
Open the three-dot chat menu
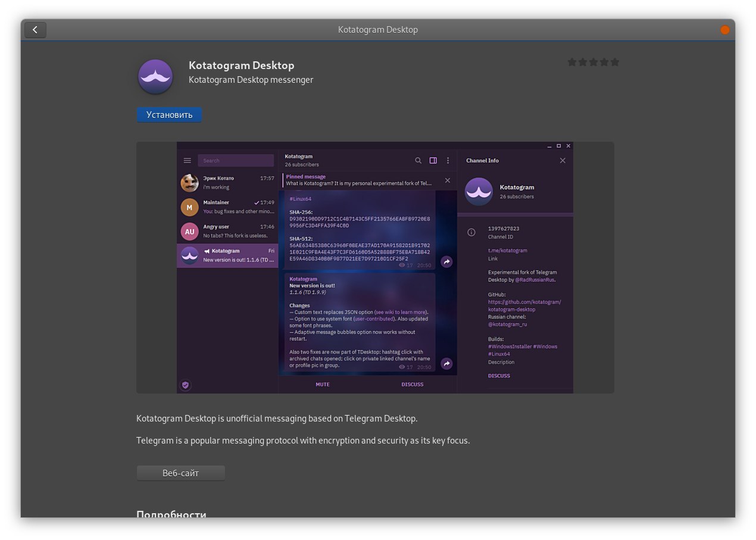point(448,161)
